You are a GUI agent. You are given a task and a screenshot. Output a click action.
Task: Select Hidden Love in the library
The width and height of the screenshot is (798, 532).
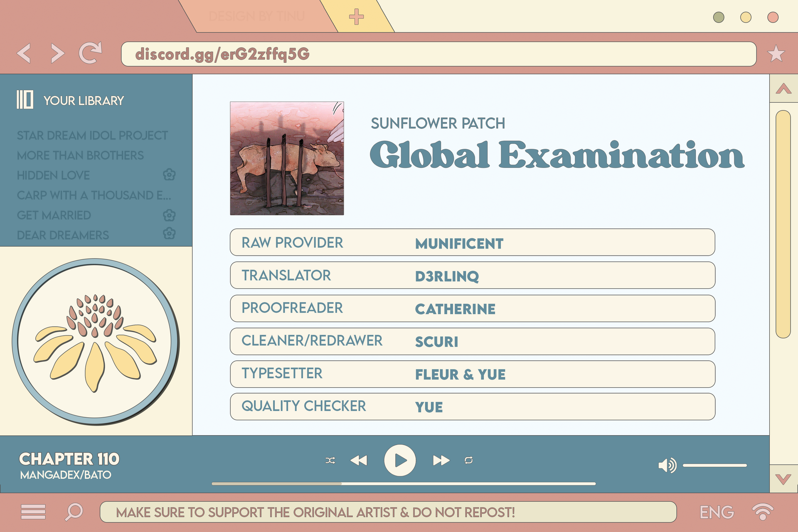coord(53,175)
